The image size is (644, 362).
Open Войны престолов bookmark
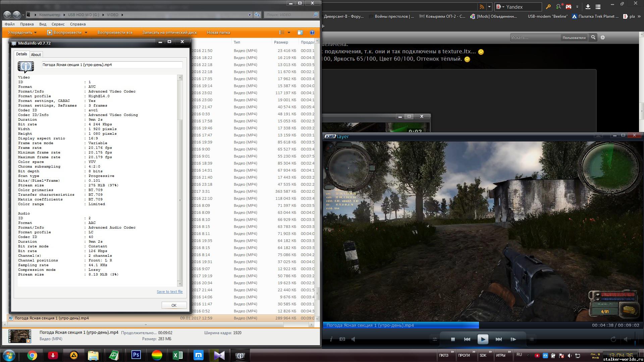click(391, 16)
